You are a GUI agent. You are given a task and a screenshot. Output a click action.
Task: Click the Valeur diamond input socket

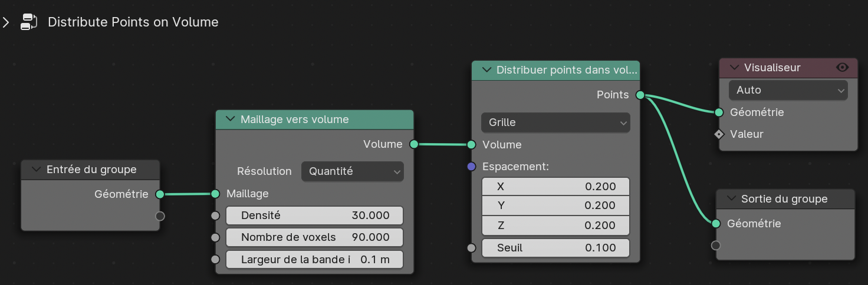(x=719, y=134)
